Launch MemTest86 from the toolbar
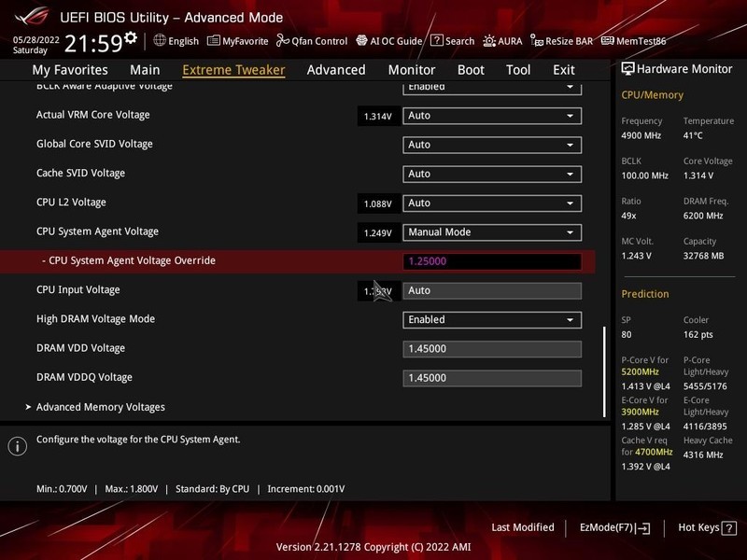 636,41
